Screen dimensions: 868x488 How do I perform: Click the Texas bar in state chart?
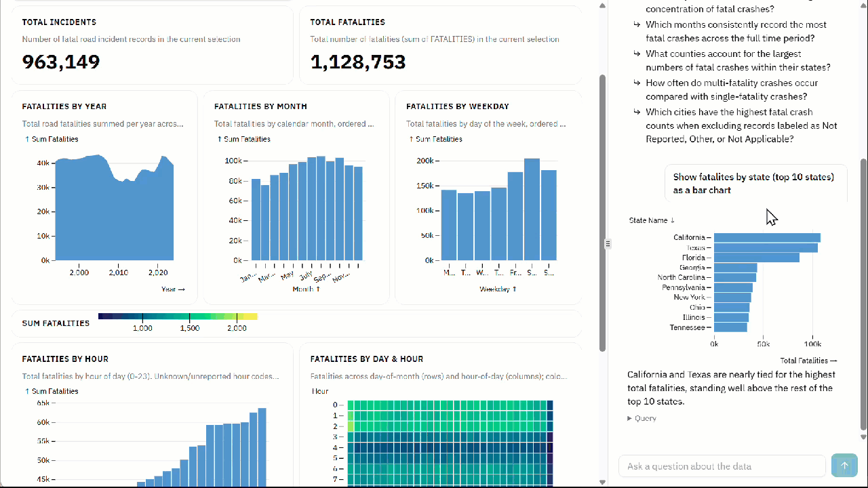click(766, 247)
